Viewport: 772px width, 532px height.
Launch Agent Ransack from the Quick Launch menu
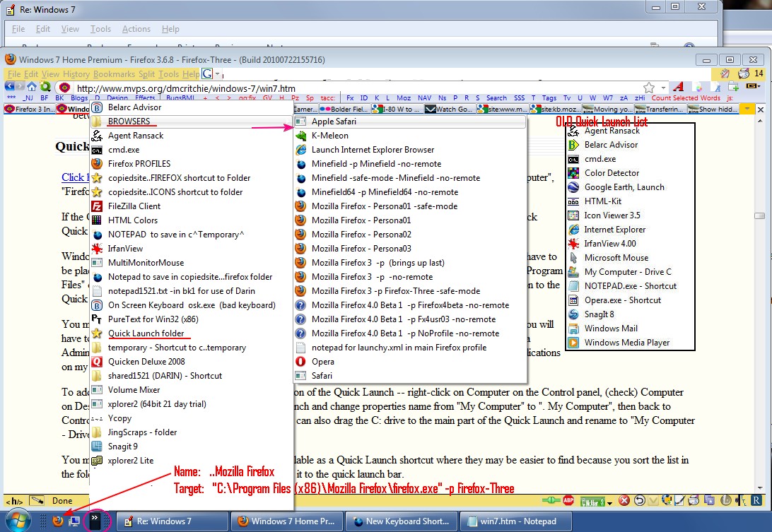192,136
